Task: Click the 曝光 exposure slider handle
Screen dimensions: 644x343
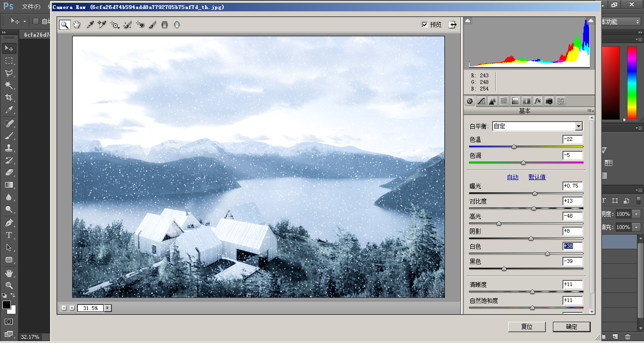Action: 535,193
